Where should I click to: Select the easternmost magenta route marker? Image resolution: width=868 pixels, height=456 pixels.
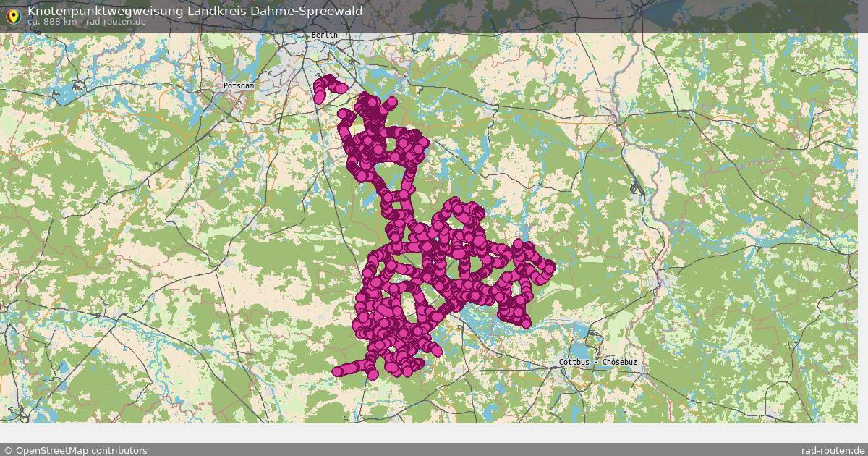549,268
